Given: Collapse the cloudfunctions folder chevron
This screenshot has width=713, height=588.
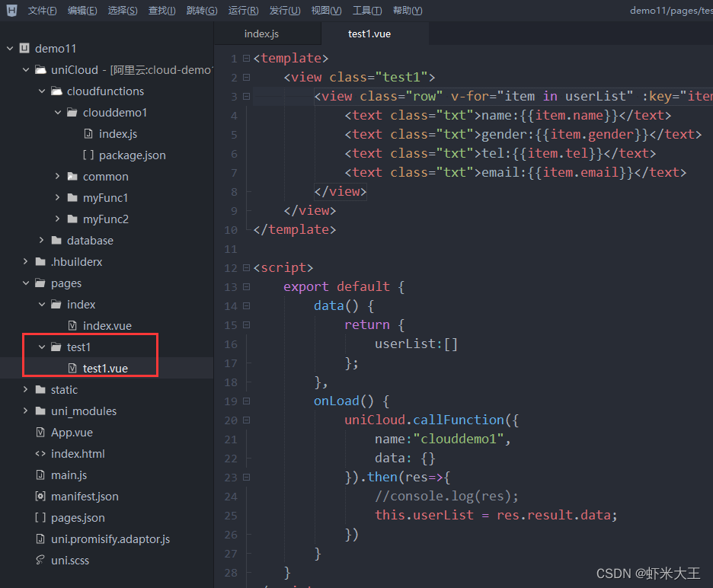Looking at the screenshot, I should click(x=42, y=91).
